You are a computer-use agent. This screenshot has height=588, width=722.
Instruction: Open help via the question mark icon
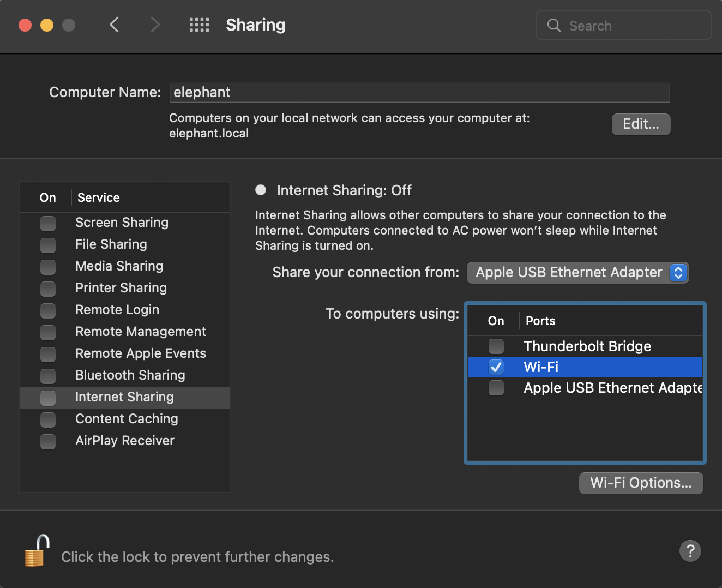pos(690,551)
